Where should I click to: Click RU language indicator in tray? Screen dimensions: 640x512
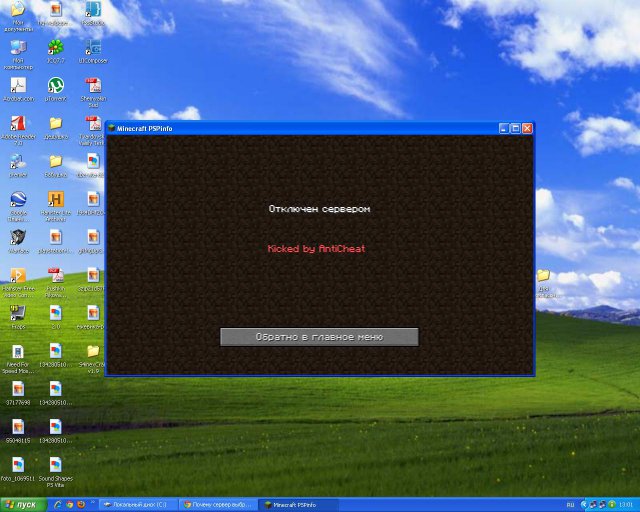tap(571, 504)
